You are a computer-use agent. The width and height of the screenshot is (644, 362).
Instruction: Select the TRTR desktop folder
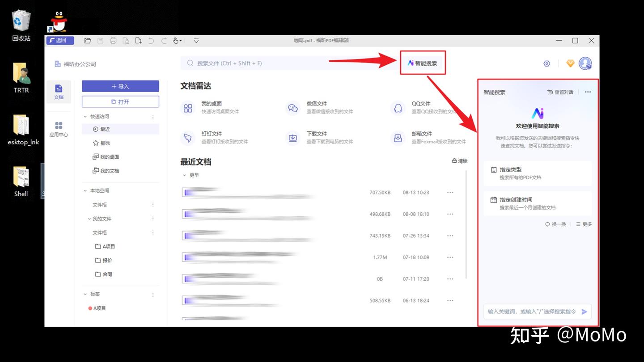pos(21,78)
